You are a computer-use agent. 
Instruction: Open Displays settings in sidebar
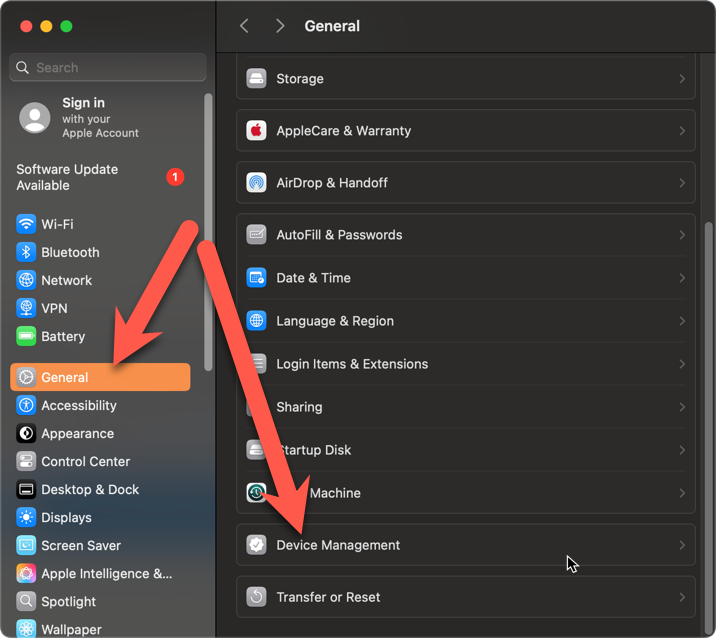(66, 518)
